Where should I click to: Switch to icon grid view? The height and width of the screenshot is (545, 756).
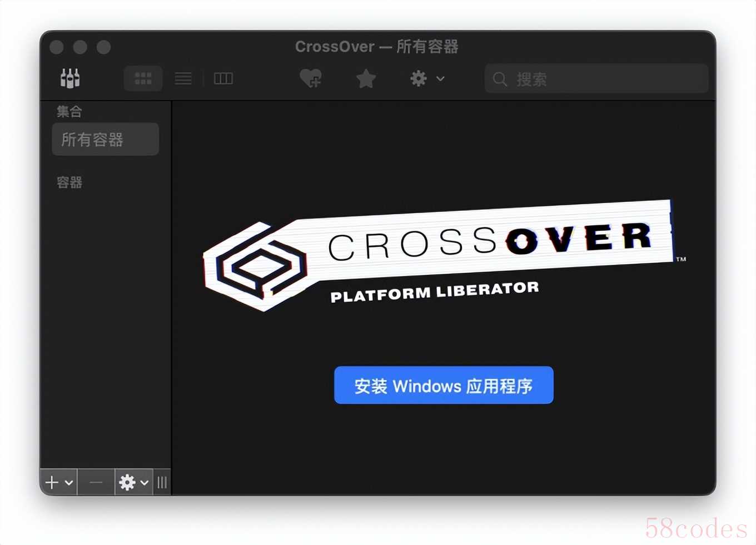[143, 78]
